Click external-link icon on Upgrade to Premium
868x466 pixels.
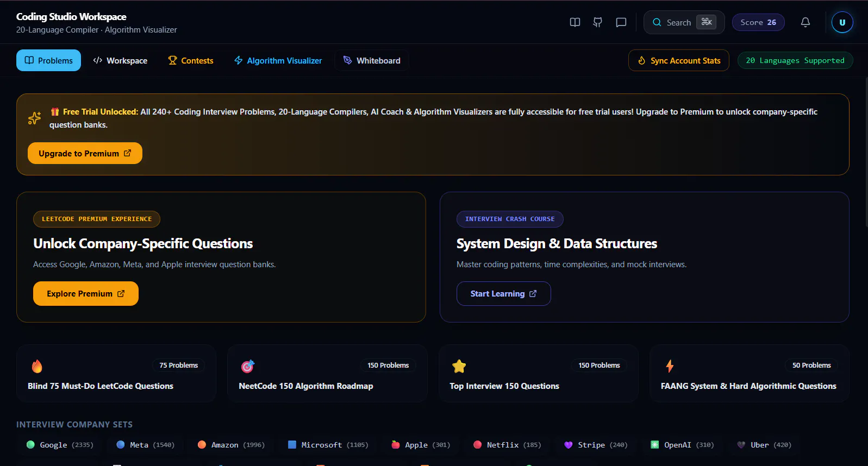[x=127, y=153]
